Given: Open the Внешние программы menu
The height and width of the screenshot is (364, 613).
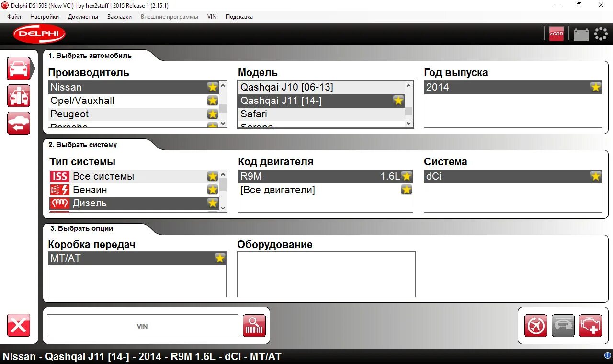Looking at the screenshot, I should [x=170, y=17].
